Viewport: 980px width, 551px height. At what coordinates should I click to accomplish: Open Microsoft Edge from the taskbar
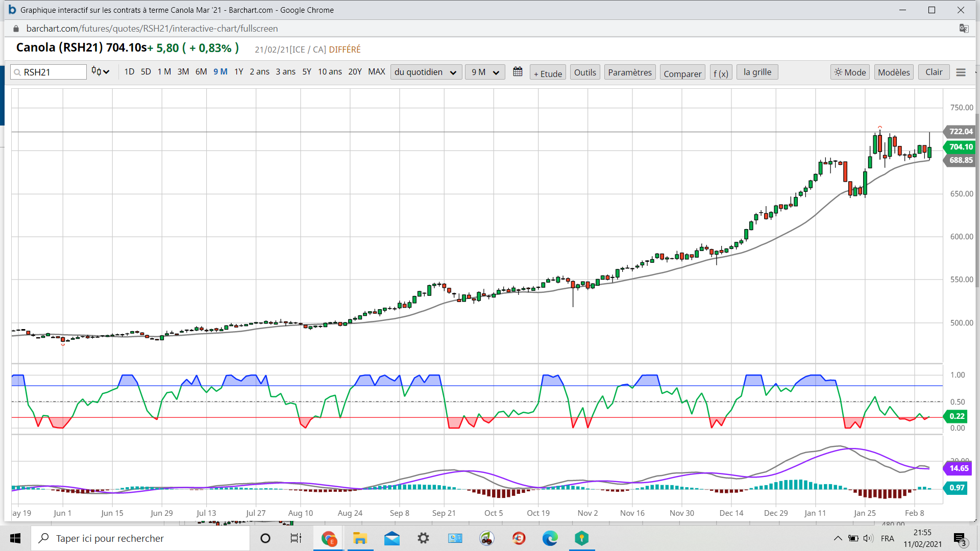pyautogui.click(x=550, y=538)
